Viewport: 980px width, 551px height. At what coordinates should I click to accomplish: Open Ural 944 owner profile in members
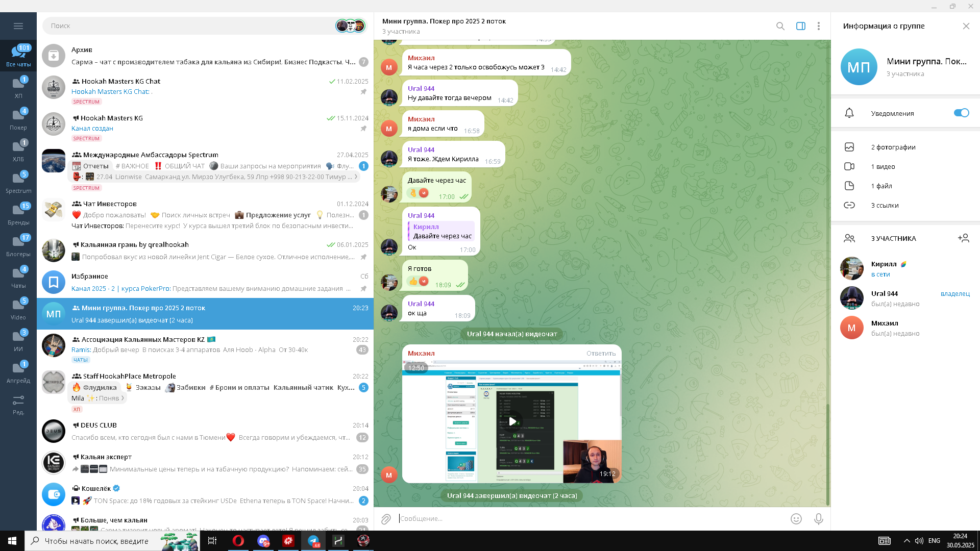coord(905,298)
